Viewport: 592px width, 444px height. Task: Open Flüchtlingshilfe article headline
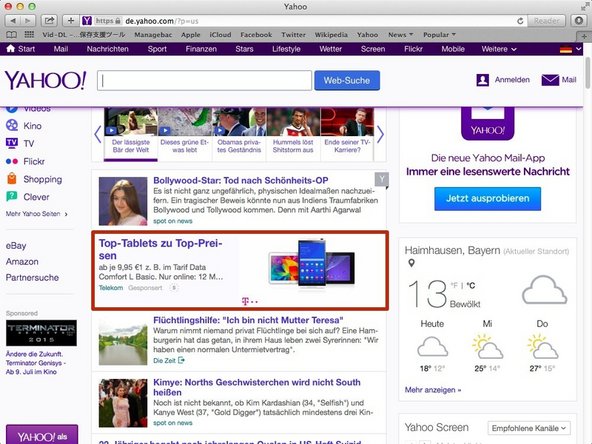tap(248, 320)
